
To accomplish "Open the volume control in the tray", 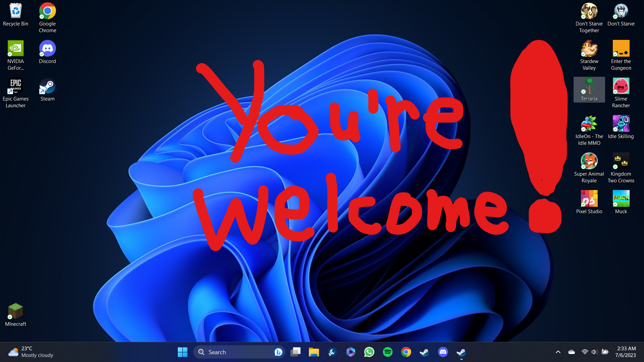I will tap(594, 352).
